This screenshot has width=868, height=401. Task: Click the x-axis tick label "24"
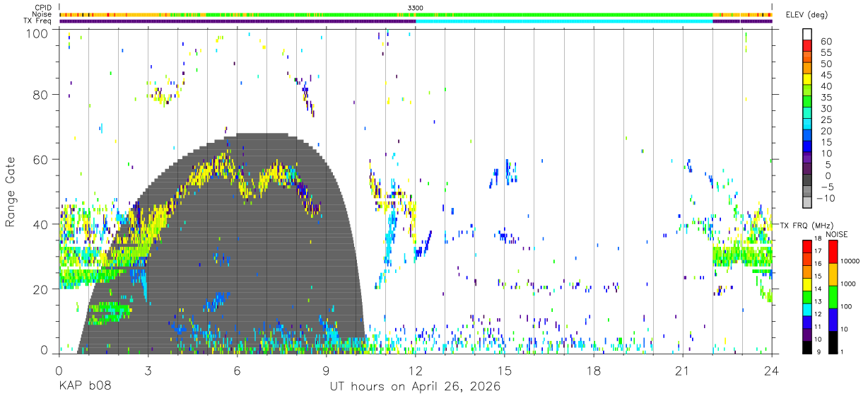771,371
